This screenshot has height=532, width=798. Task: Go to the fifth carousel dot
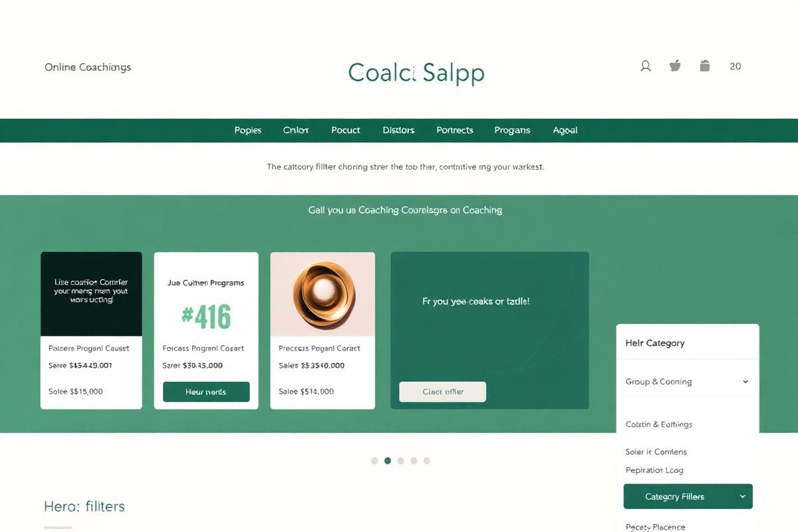[427, 460]
